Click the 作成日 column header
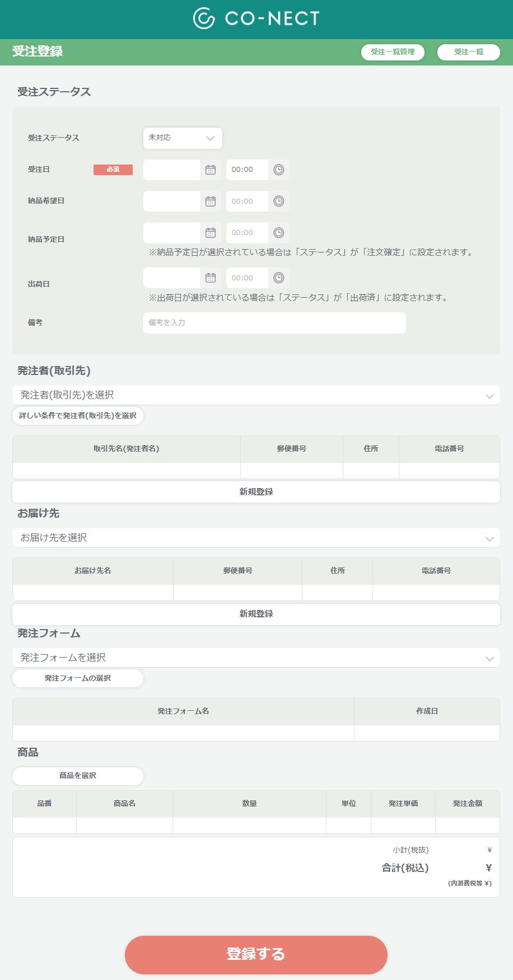The width and height of the screenshot is (513, 980). click(x=427, y=711)
